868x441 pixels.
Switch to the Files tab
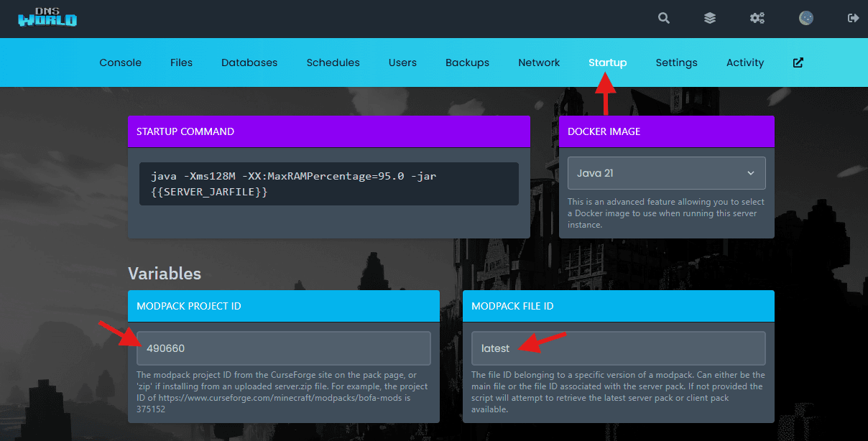(181, 62)
